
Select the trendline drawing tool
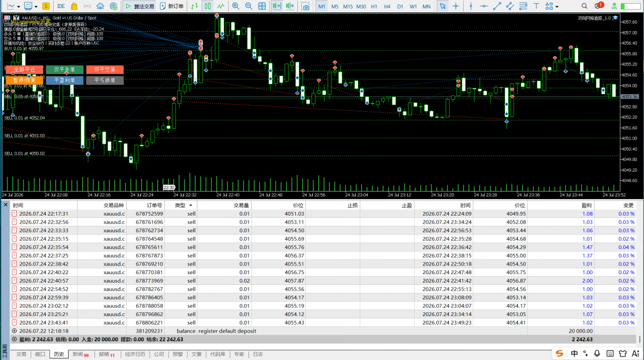[497, 6]
